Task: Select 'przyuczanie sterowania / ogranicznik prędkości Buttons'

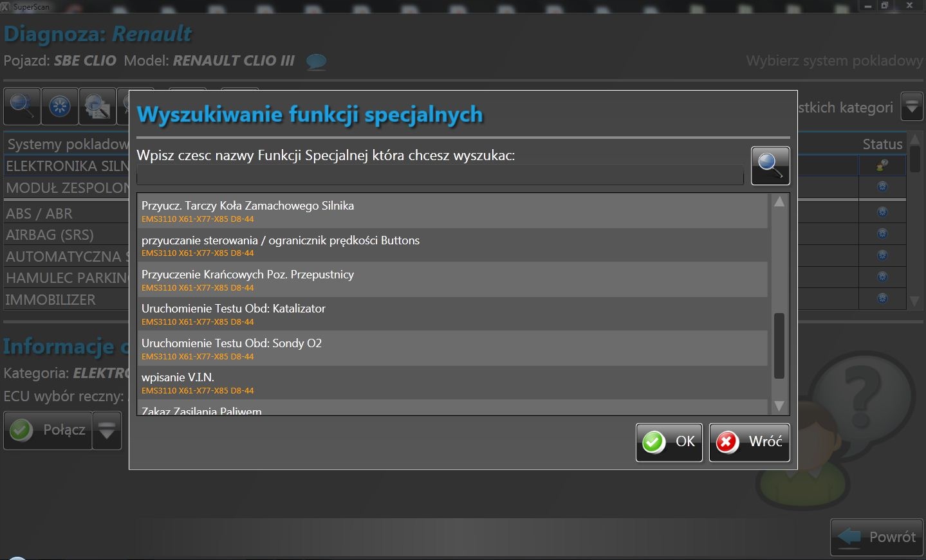Action: click(x=452, y=245)
